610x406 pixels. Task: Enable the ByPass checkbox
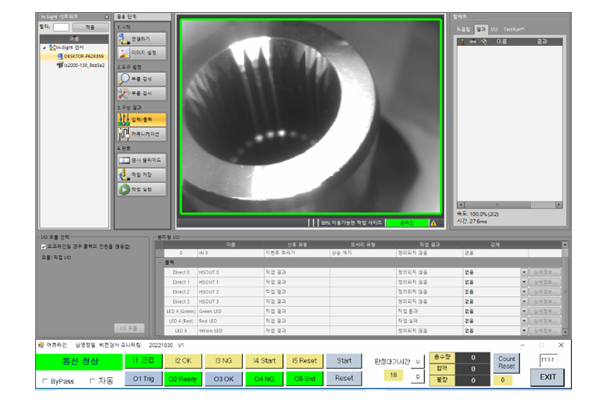point(45,381)
